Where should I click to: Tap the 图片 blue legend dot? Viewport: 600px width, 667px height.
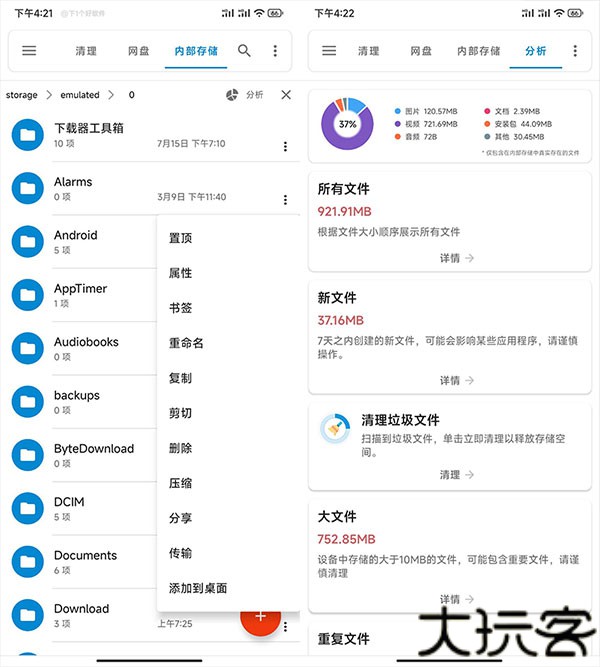pyautogui.click(x=397, y=111)
